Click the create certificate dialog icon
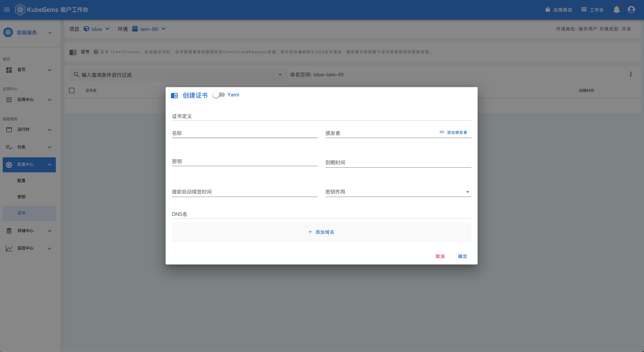 (174, 96)
